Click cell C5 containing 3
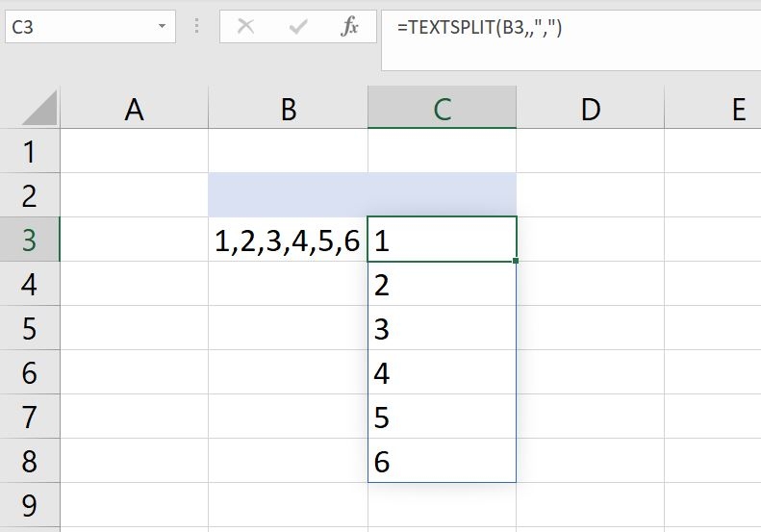 click(x=443, y=328)
